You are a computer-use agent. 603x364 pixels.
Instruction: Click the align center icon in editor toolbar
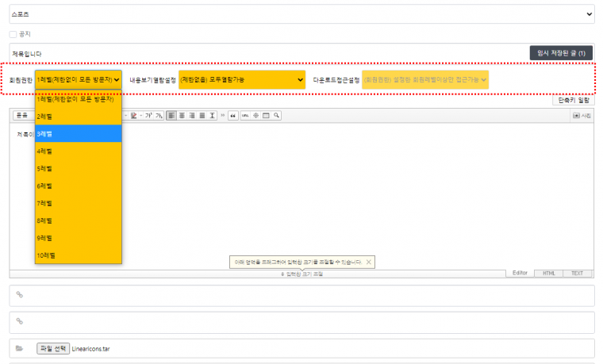[x=182, y=116]
